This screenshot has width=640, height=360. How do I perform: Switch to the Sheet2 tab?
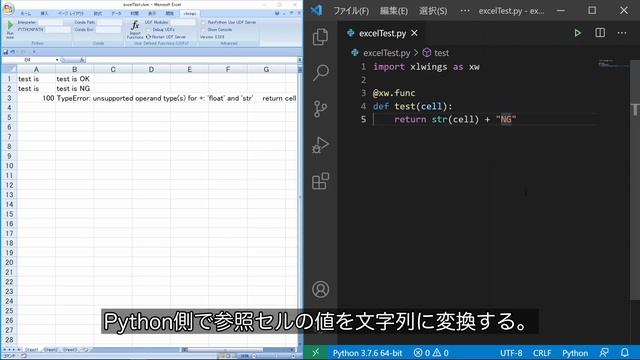pos(50,350)
